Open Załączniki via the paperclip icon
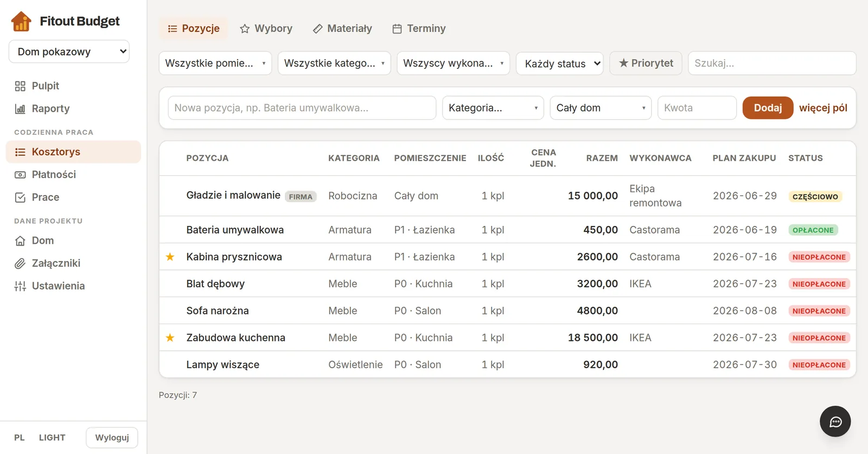The width and height of the screenshot is (868, 454). pyautogui.click(x=20, y=263)
